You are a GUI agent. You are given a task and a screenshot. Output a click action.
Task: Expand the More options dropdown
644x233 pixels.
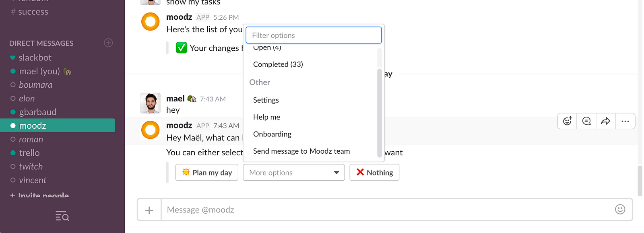pos(294,173)
